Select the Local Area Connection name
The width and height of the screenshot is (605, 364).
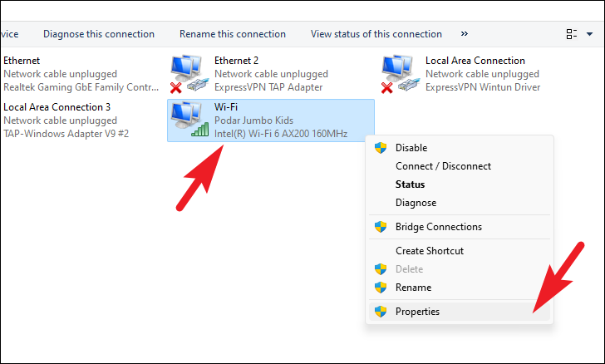(475, 61)
